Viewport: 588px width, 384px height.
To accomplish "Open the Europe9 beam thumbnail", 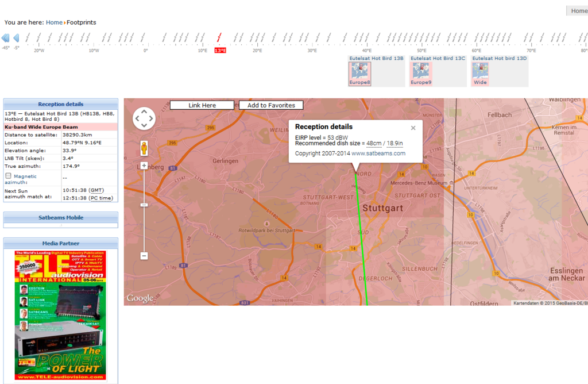I will (421, 74).
